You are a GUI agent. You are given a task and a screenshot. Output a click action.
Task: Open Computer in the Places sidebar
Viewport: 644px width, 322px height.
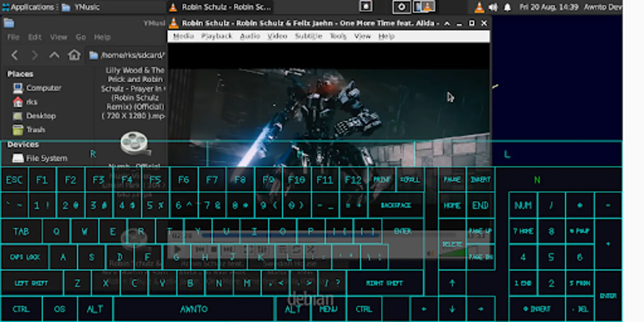pos(37,88)
